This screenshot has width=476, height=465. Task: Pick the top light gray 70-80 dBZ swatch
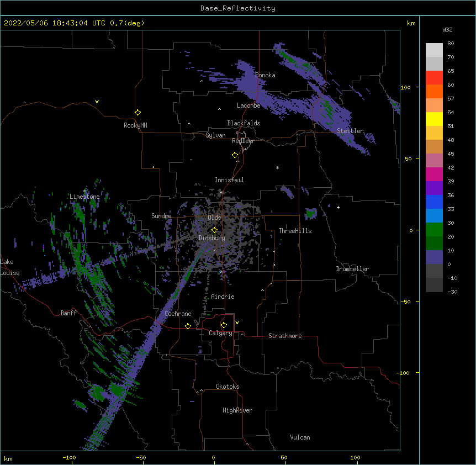pyautogui.click(x=434, y=50)
